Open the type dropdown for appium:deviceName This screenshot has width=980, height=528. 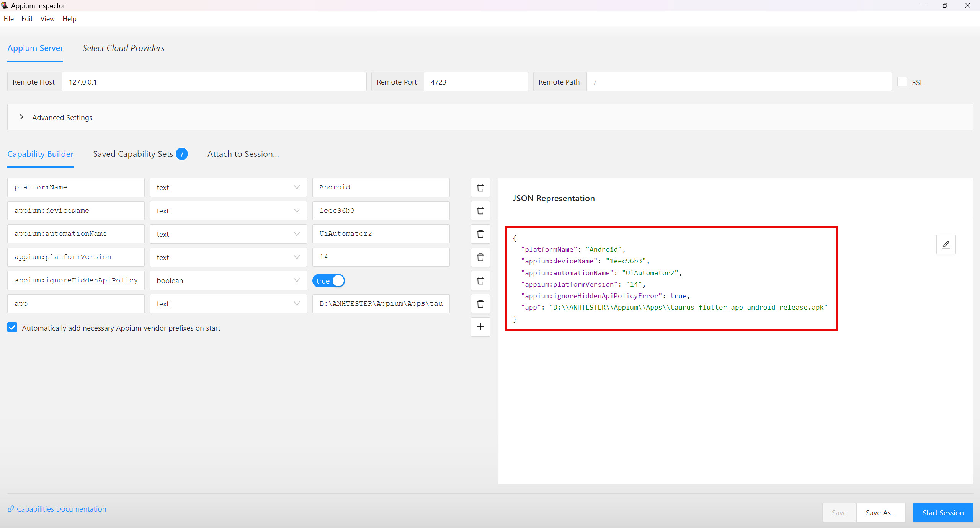pos(228,211)
